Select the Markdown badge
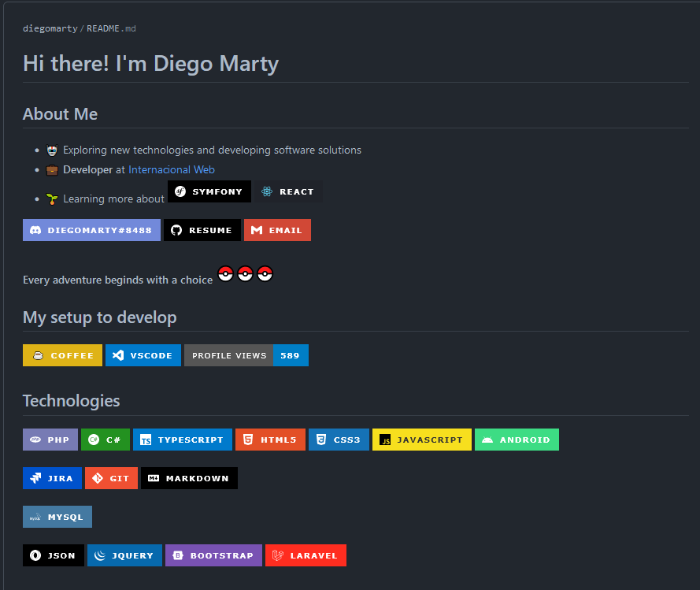 click(x=189, y=478)
